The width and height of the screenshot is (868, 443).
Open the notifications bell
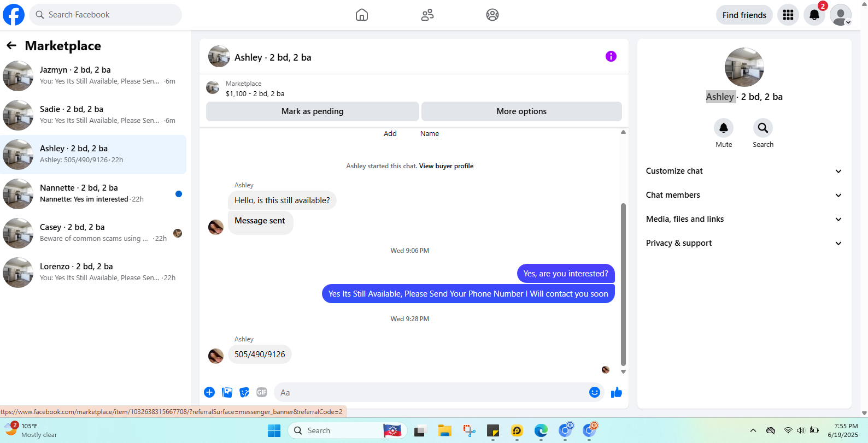pyautogui.click(x=814, y=15)
